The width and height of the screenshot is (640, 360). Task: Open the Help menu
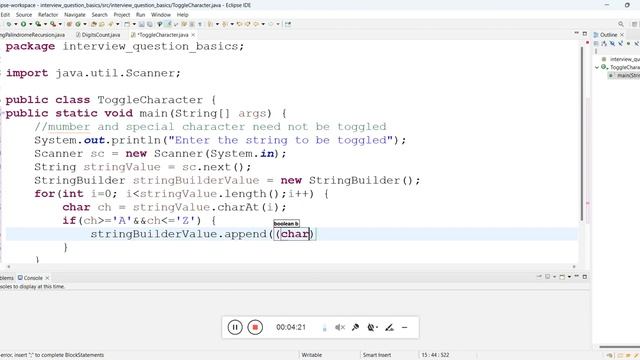(x=182, y=15)
